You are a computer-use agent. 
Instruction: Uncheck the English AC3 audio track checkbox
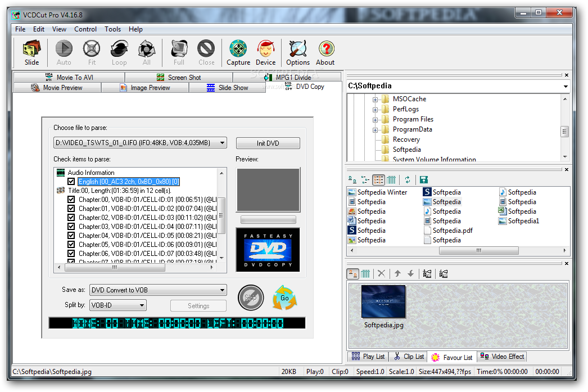pos(71,182)
